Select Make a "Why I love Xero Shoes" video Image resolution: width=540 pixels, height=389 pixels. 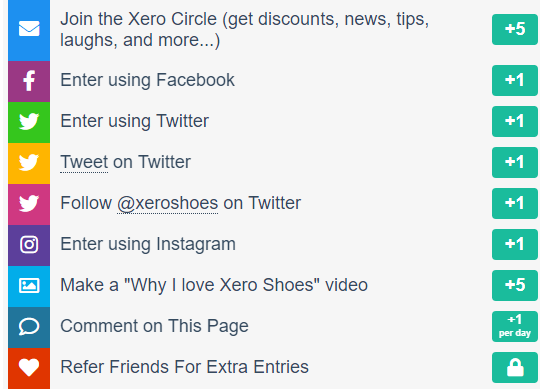click(x=214, y=285)
